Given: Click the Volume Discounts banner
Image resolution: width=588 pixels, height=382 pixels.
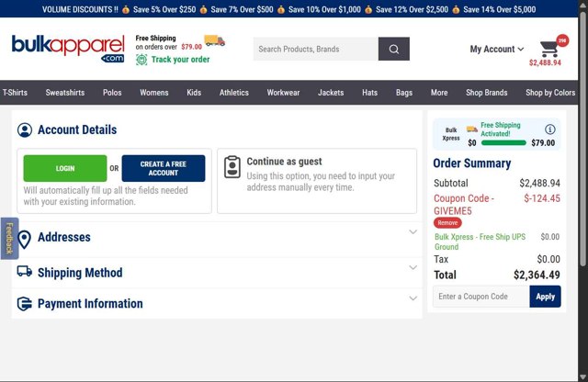Looking at the screenshot, I should (x=288, y=9).
